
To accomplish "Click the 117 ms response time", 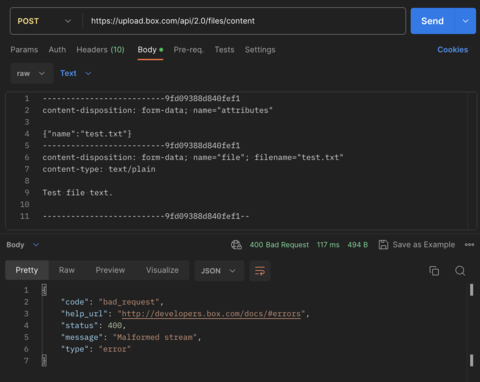I will [328, 245].
